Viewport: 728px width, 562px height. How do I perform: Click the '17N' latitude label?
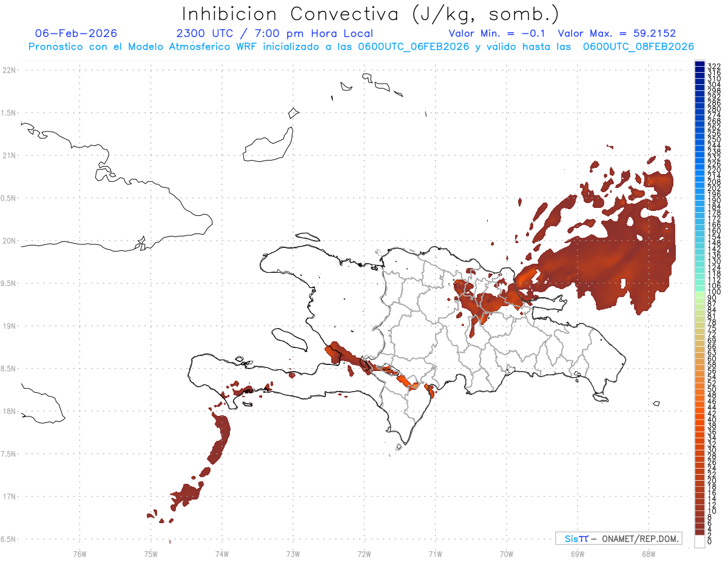(x=8, y=497)
